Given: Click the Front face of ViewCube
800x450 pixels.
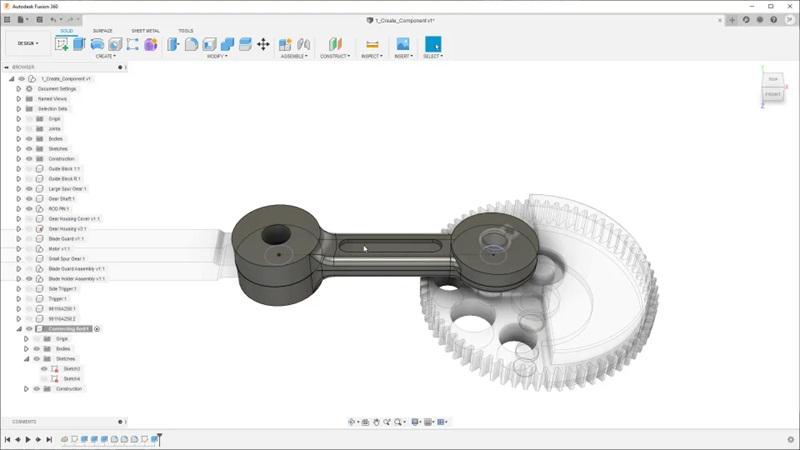Looking at the screenshot, I should click(773, 94).
